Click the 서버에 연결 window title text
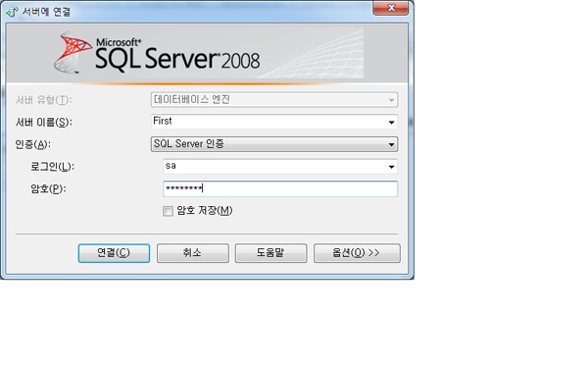Image resolution: width=588 pixels, height=368 pixels. 46,12
